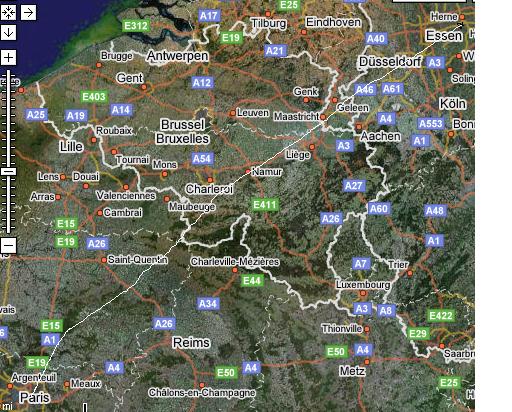Screen dimensions: 512x412
Task: Click the zoom slider handle
Action: pyautogui.click(x=8, y=171)
